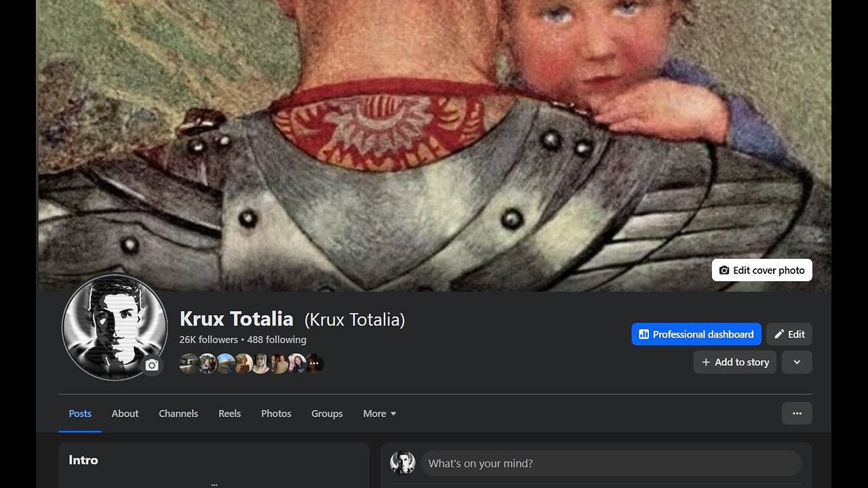Open the 488 following link

pos(277,340)
